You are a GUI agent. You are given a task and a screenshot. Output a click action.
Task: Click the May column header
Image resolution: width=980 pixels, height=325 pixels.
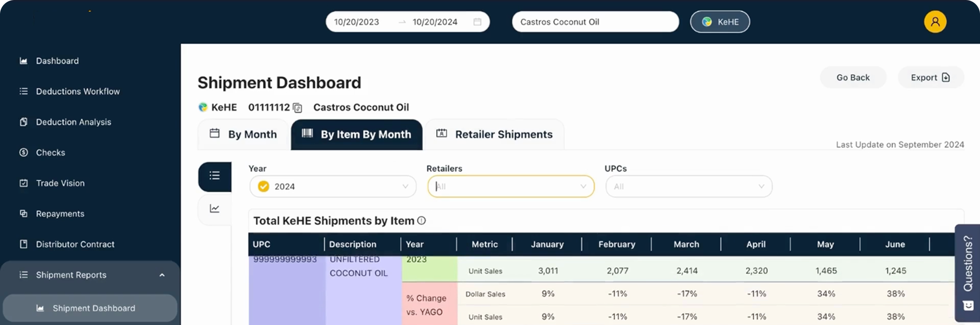825,244
